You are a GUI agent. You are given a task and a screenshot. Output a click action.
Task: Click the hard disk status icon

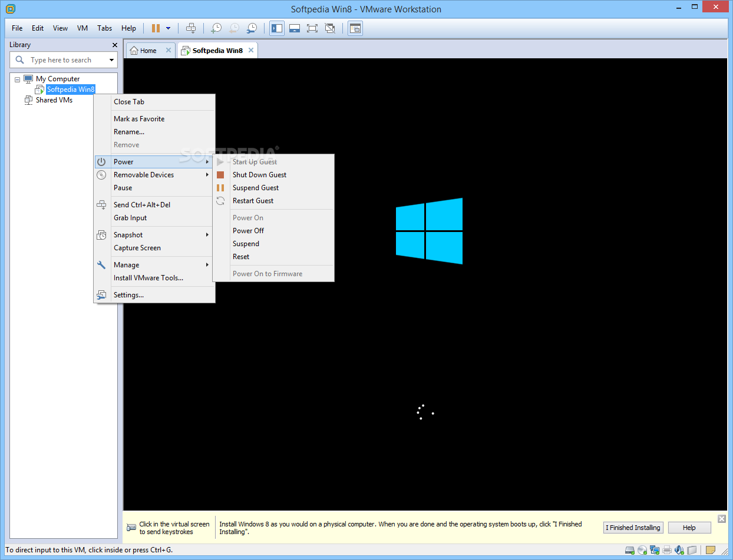click(x=630, y=550)
